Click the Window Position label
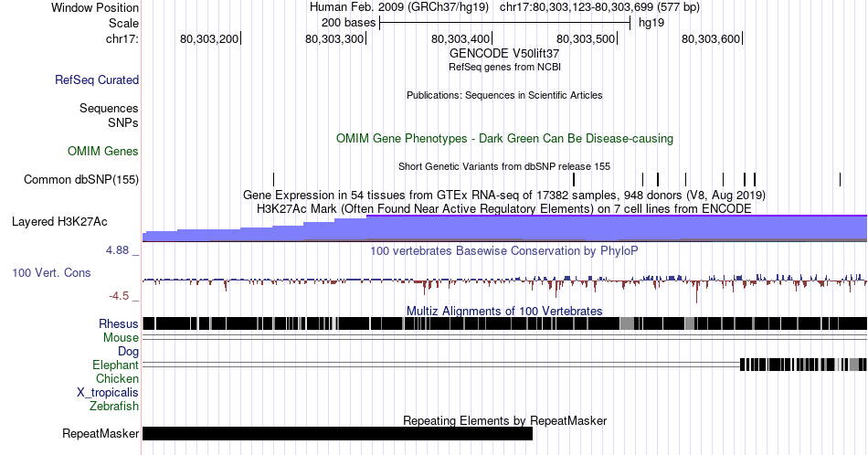 pyautogui.click(x=95, y=7)
